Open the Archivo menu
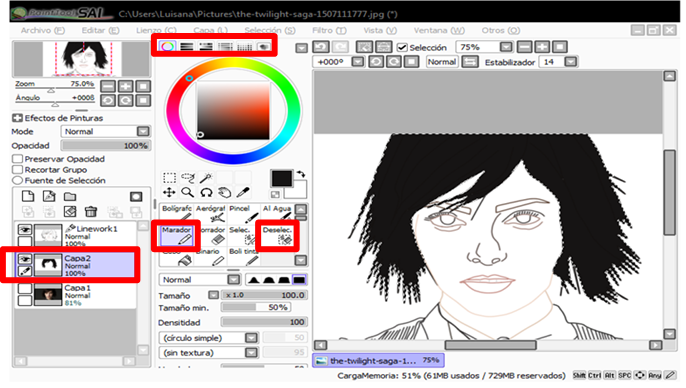 coord(42,30)
